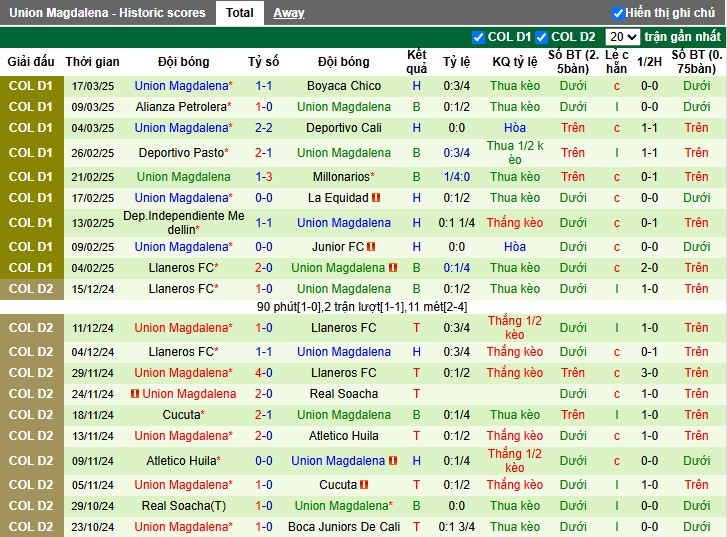727x537 pixels.
Task: Click the 3-0 half-time score
Action: click(x=649, y=373)
